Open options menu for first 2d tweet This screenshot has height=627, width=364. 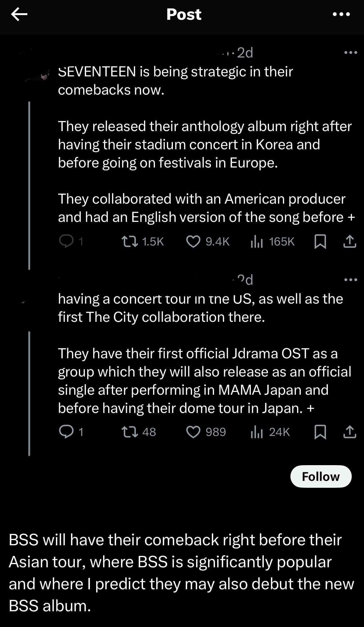click(350, 52)
